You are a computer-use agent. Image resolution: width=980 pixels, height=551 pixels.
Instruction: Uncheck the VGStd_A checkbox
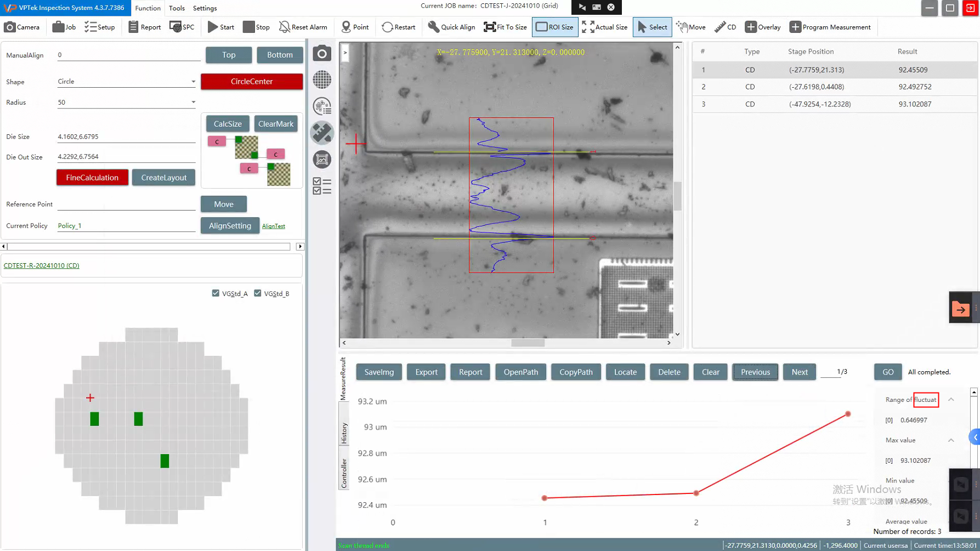[x=216, y=293]
